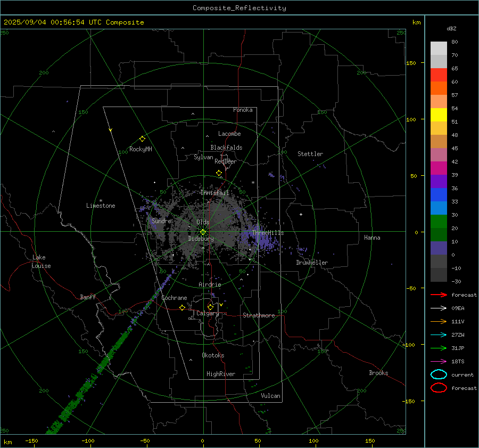Click the Limestone label

point(101,206)
